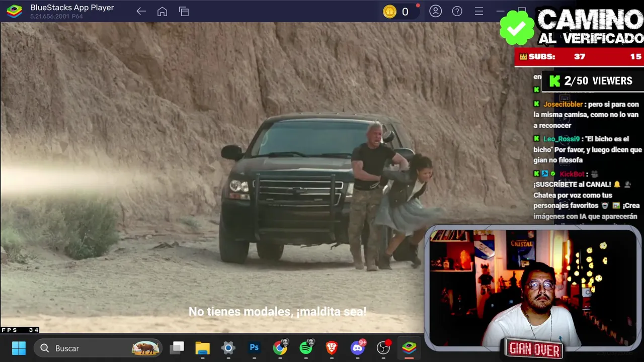Screen dimensions: 644x362
Task: Click the Kick logo beside viewers count
Action: [x=554, y=81]
